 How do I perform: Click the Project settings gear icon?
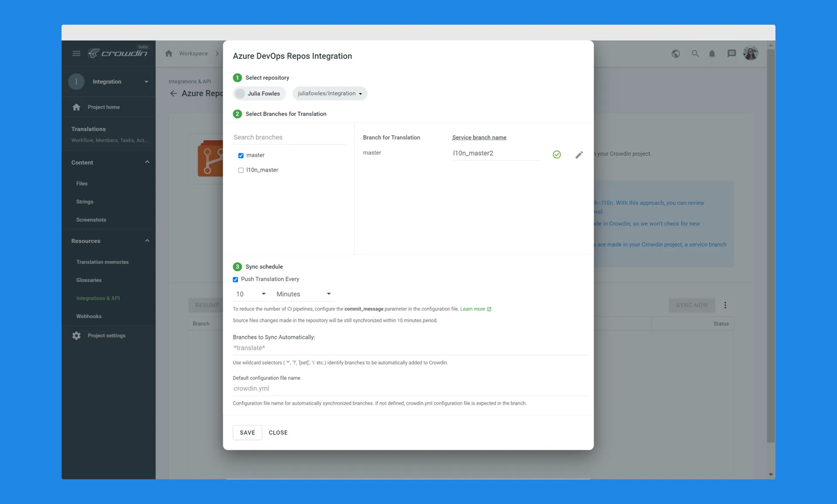point(76,335)
